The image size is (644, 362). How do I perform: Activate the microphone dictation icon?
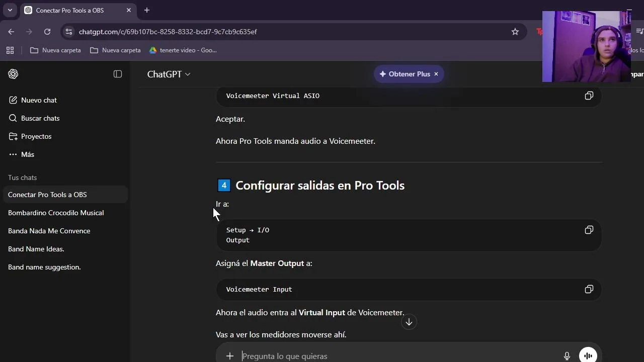coord(567,356)
